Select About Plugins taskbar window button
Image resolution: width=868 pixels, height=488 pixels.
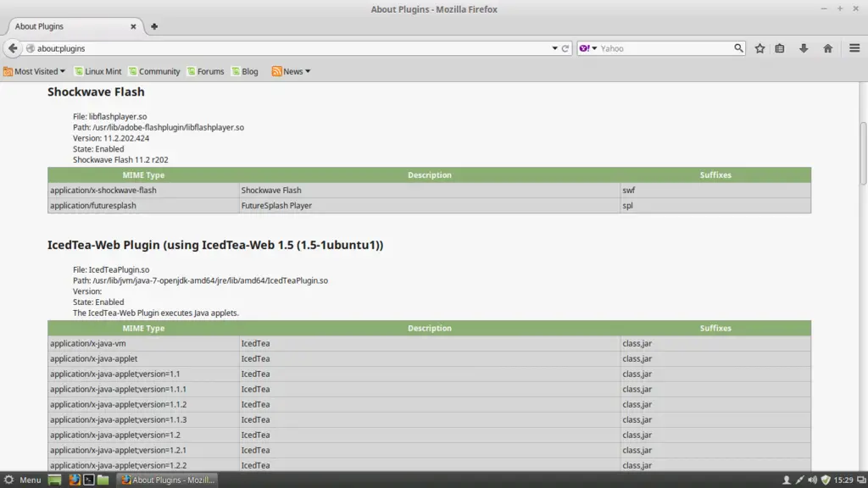click(168, 480)
